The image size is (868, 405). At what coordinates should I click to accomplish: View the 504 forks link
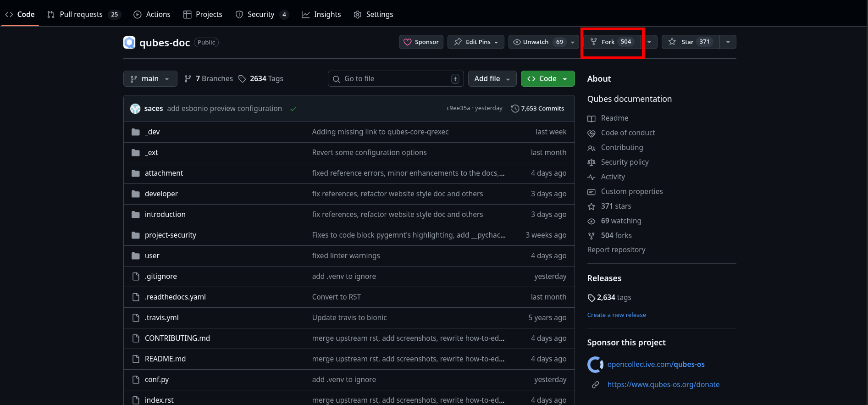point(610,236)
